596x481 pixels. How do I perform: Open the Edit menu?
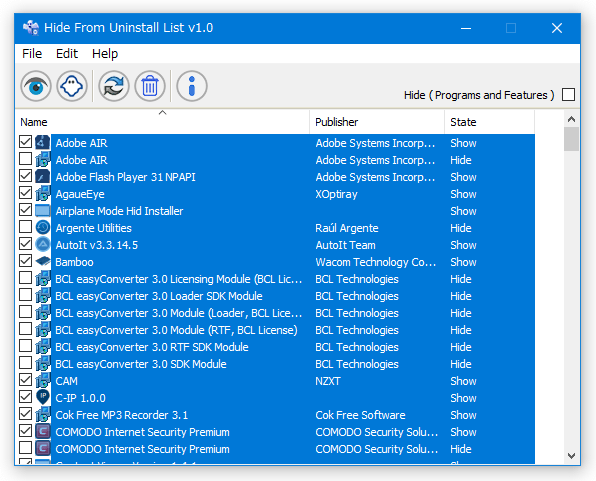(x=67, y=54)
